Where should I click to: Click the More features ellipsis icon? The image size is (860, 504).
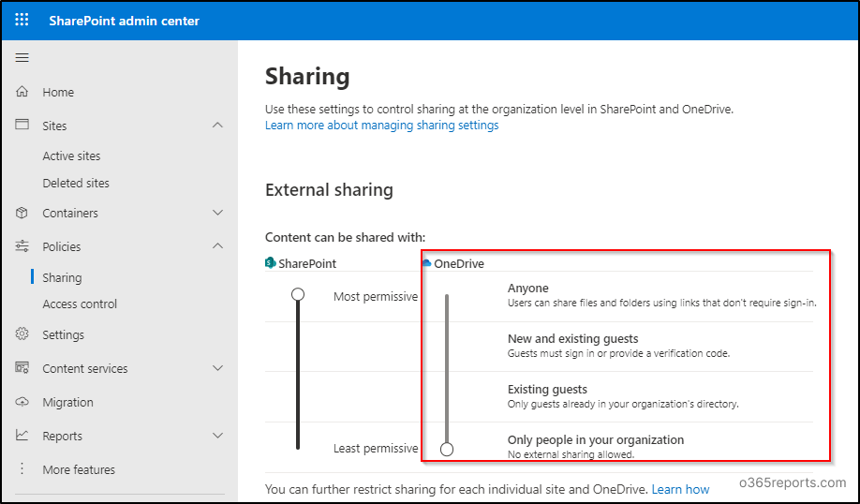click(x=22, y=469)
